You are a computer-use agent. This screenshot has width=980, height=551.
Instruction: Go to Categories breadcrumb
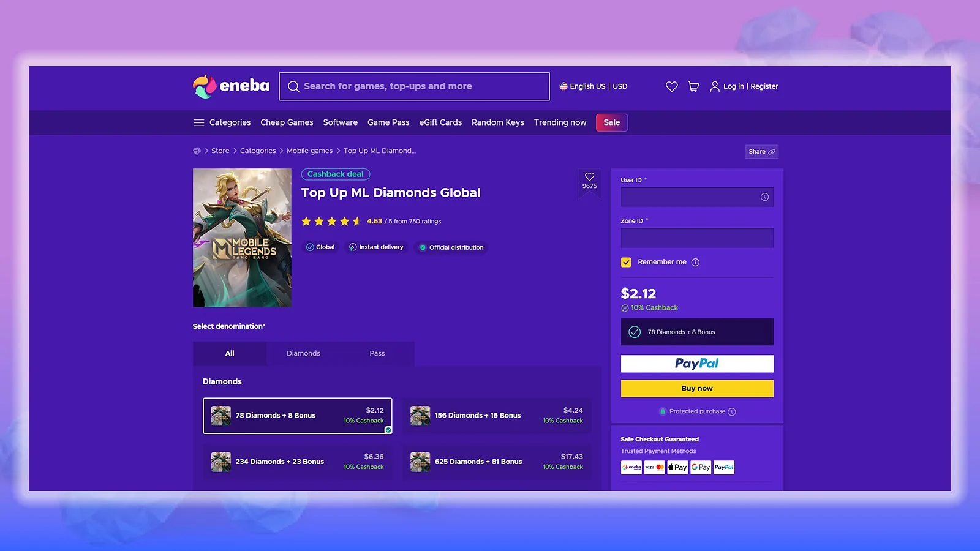(x=258, y=151)
